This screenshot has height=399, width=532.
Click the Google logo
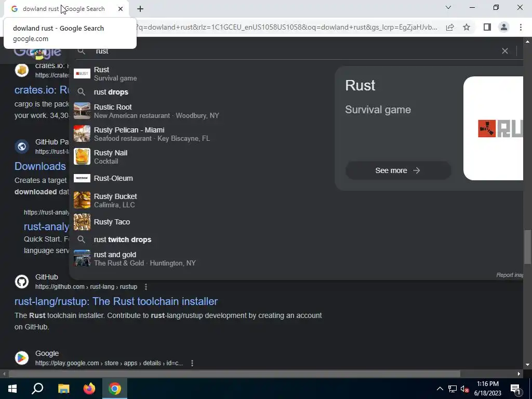(x=37, y=52)
